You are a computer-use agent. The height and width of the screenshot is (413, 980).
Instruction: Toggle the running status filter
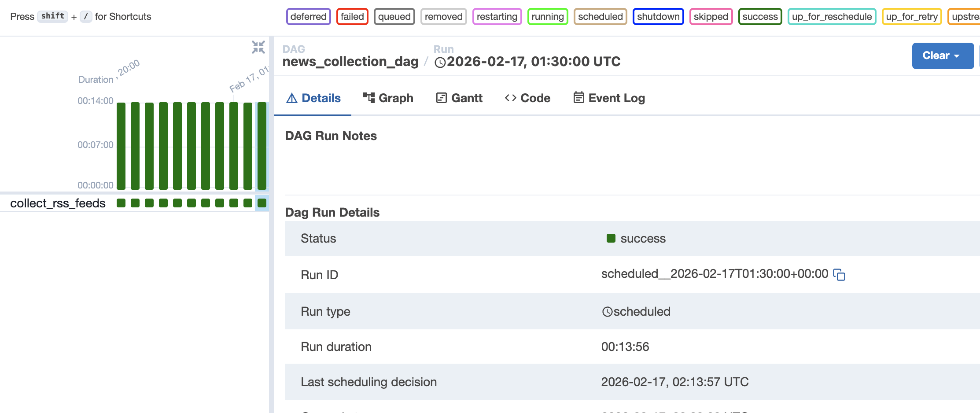pos(547,17)
